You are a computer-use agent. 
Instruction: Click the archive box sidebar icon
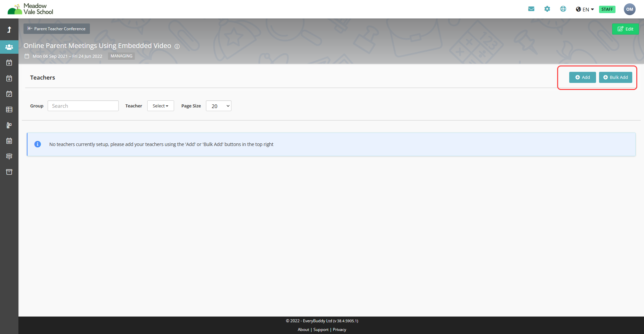(x=9, y=172)
